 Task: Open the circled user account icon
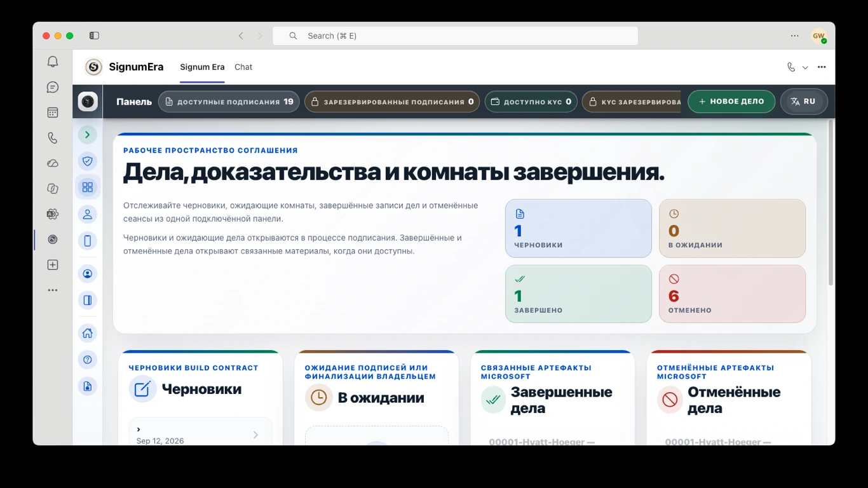coord(88,274)
